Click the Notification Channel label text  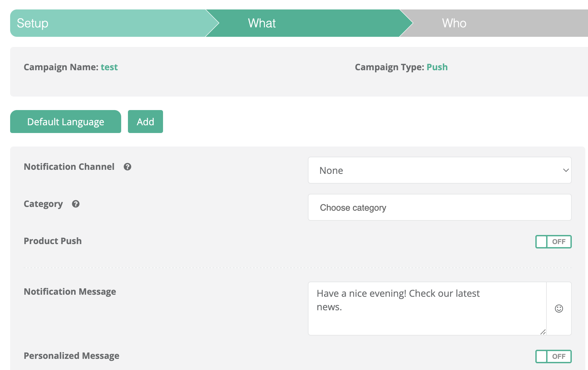69,167
